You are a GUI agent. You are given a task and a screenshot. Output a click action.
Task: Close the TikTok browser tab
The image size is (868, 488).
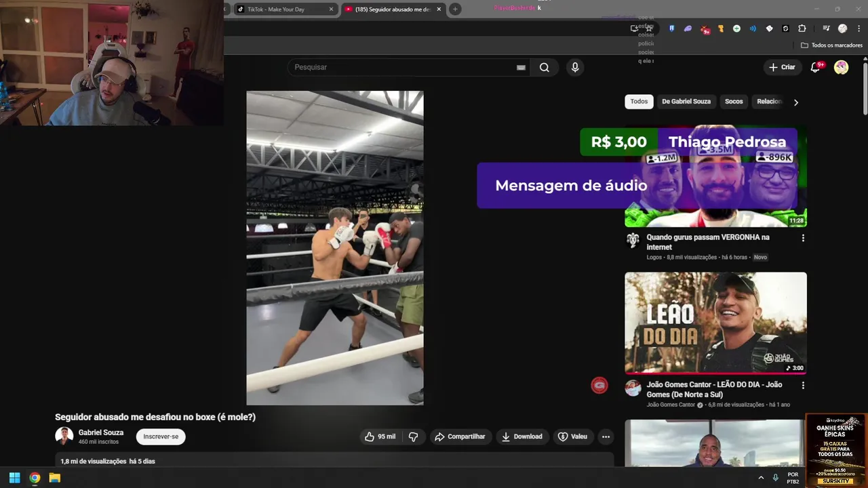[331, 9]
